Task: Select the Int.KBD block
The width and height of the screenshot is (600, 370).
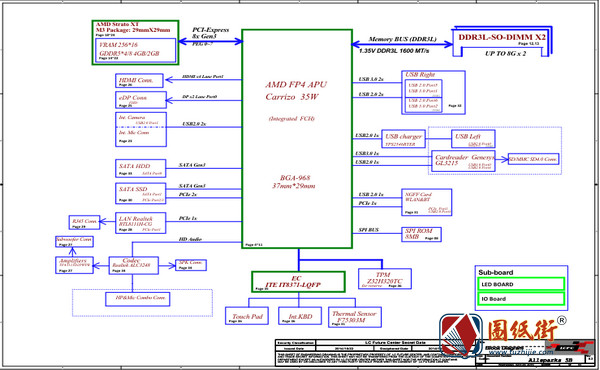Action: [x=300, y=316]
